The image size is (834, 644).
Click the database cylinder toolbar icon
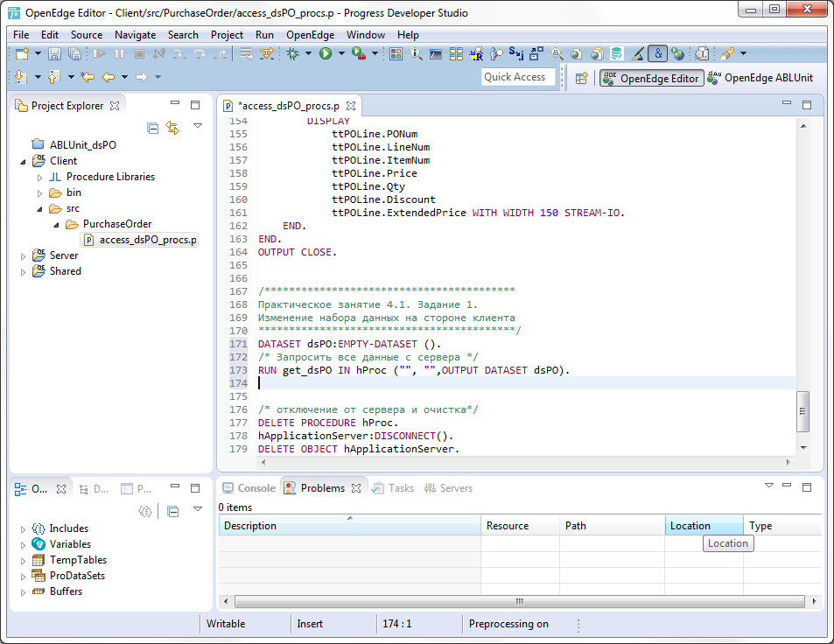(616, 53)
